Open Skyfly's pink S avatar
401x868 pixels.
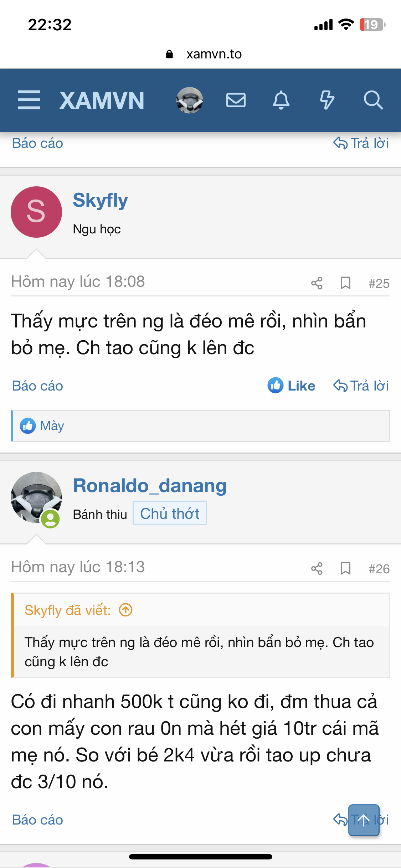pos(36,212)
